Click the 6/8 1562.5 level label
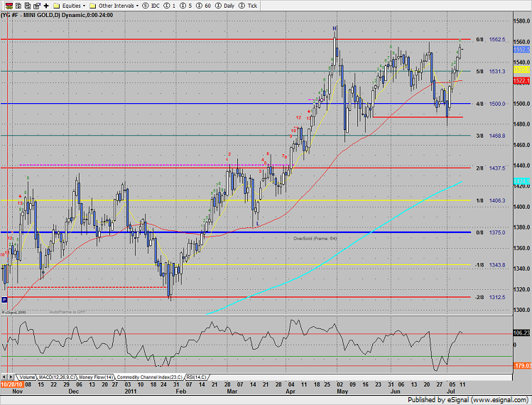The width and height of the screenshot is (532, 405). (x=490, y=40)
